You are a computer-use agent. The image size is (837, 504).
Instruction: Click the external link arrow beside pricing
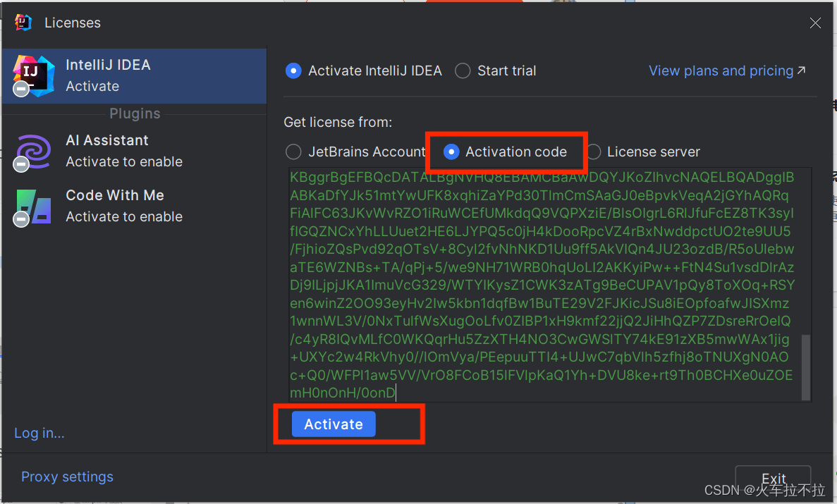tap(801, 70)
